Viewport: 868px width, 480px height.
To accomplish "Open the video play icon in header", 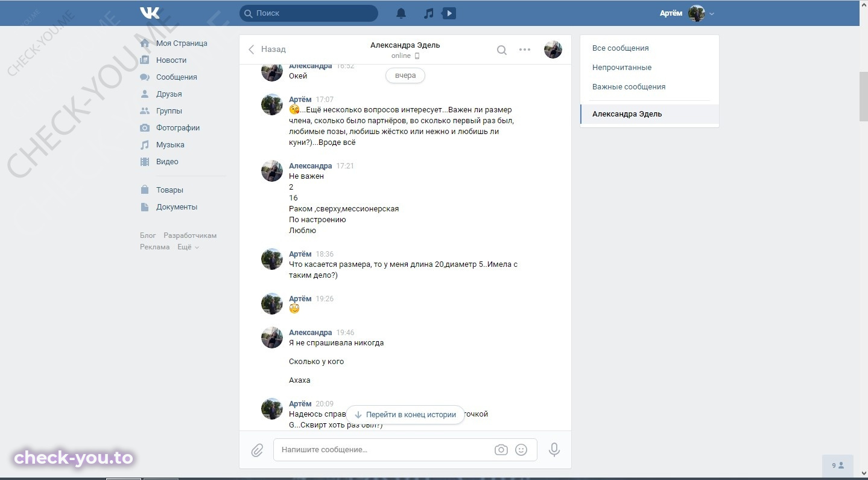I will point(449,13).
